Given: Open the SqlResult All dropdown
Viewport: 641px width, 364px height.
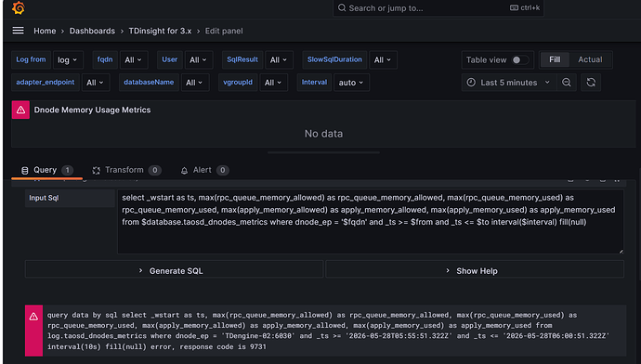Looking at the screenshot, I should (279, 60).
